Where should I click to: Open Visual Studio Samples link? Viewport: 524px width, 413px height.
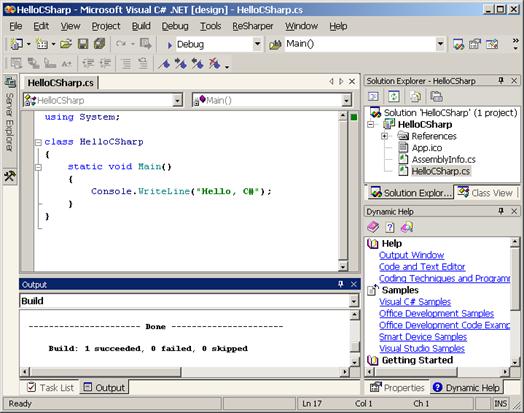tap(421, 349)
